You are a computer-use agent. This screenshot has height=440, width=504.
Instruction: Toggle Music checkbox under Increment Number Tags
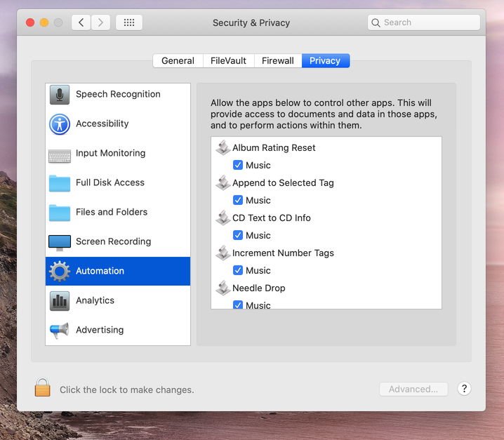click(238, 270)
